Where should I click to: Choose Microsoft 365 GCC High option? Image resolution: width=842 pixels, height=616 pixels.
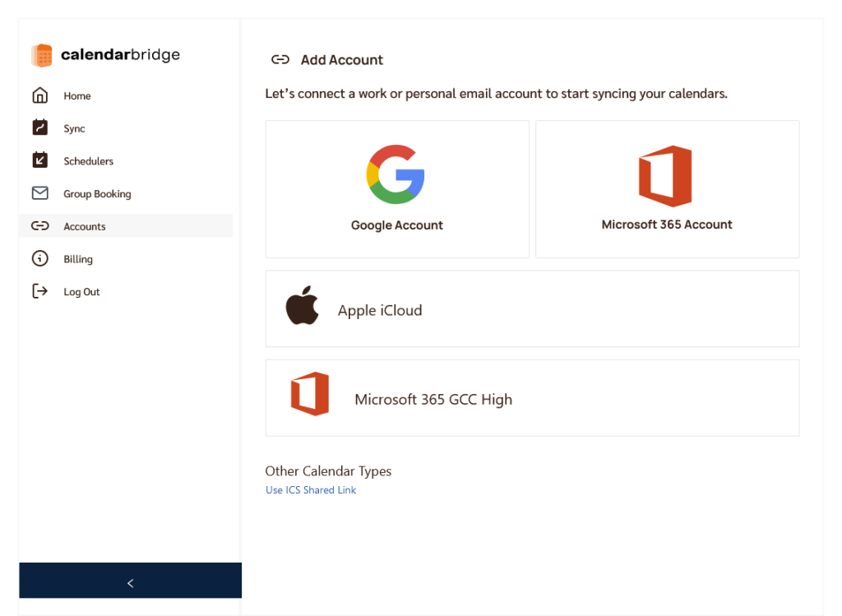pyautogui.click(x=533, y=398)
